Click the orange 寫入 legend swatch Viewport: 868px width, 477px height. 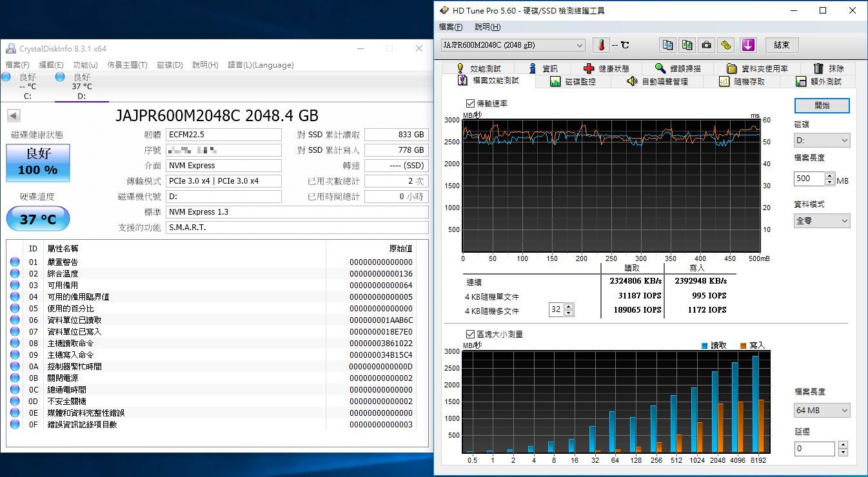pos(744,346)
